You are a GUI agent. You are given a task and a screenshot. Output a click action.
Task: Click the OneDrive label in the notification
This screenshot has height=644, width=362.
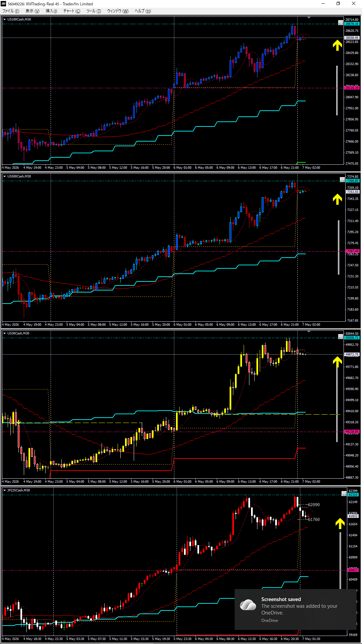[x=269, y=621]
